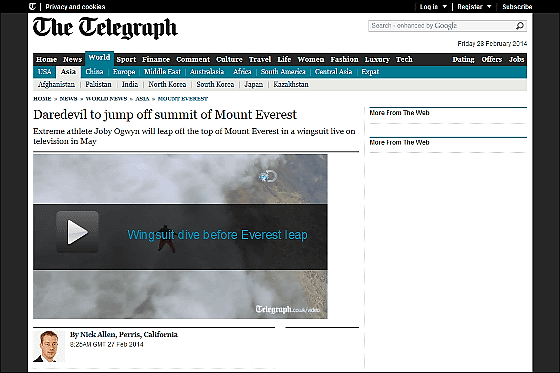Screen dimensions: 560x373
Task: Select Africa in subnav
Action: [x=242, y=71]
